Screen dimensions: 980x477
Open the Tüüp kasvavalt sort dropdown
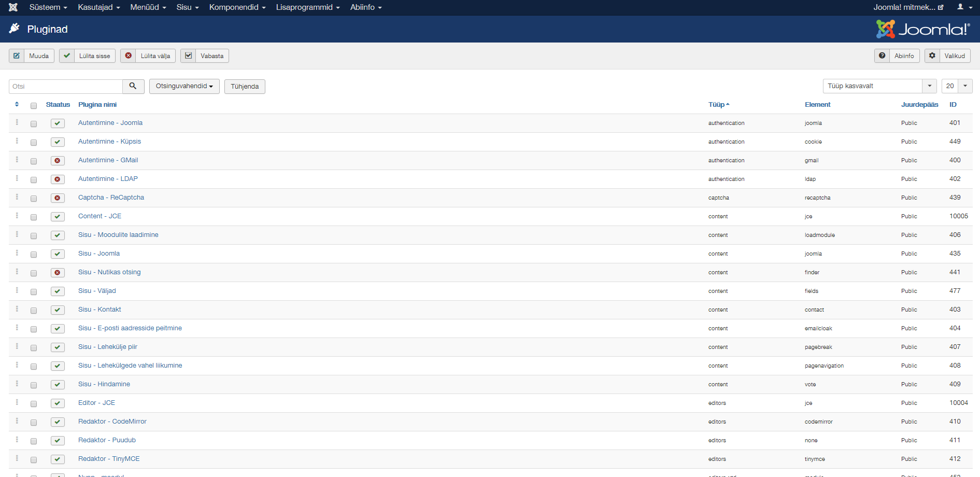click(x=879, y=86)
